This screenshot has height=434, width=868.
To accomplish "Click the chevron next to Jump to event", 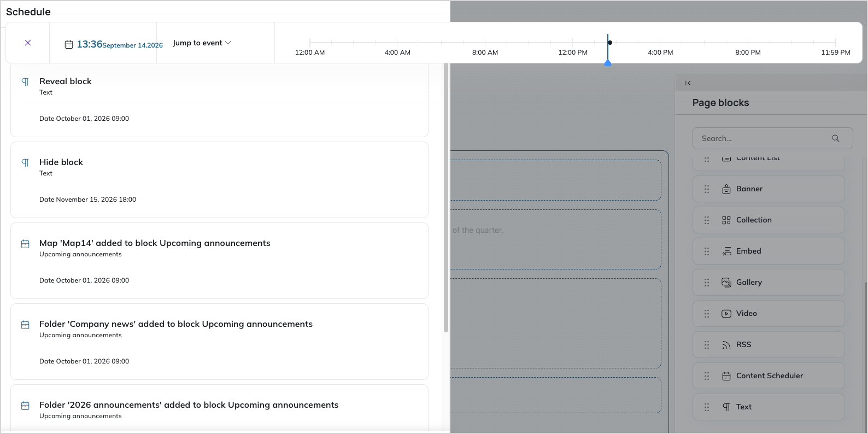I will click(x=228, y=43).
